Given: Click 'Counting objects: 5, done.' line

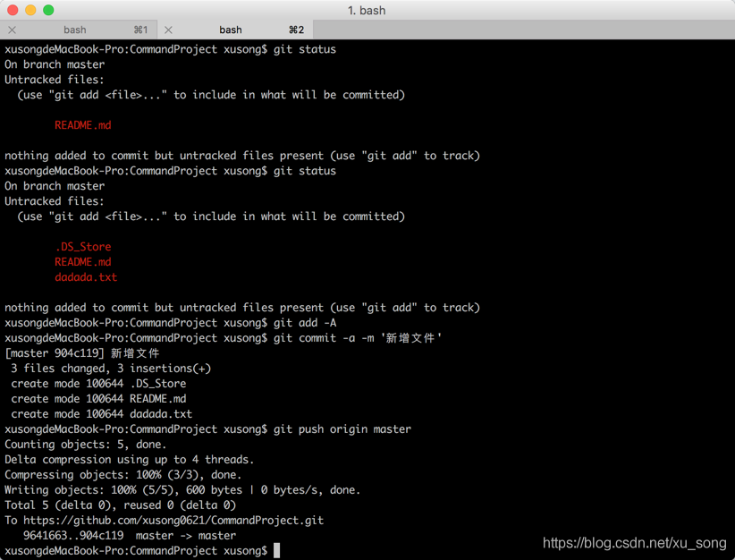Looking at the screenshot, I should click(85, 445).
